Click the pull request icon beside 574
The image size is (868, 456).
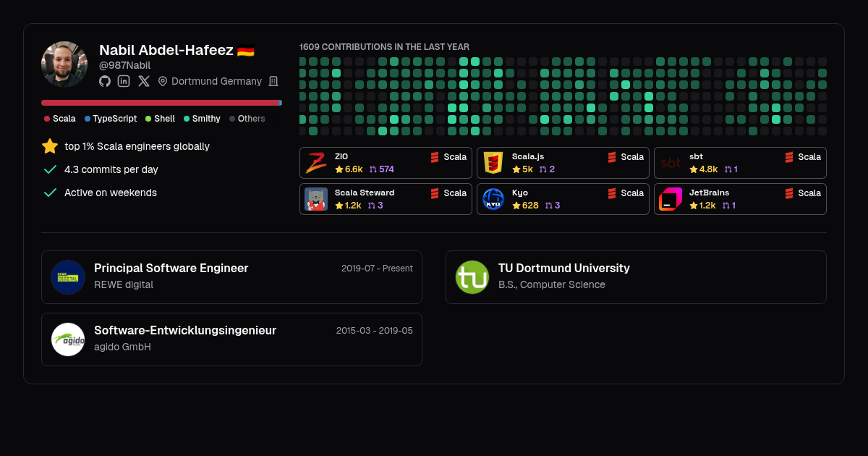[x=373, y=169]
